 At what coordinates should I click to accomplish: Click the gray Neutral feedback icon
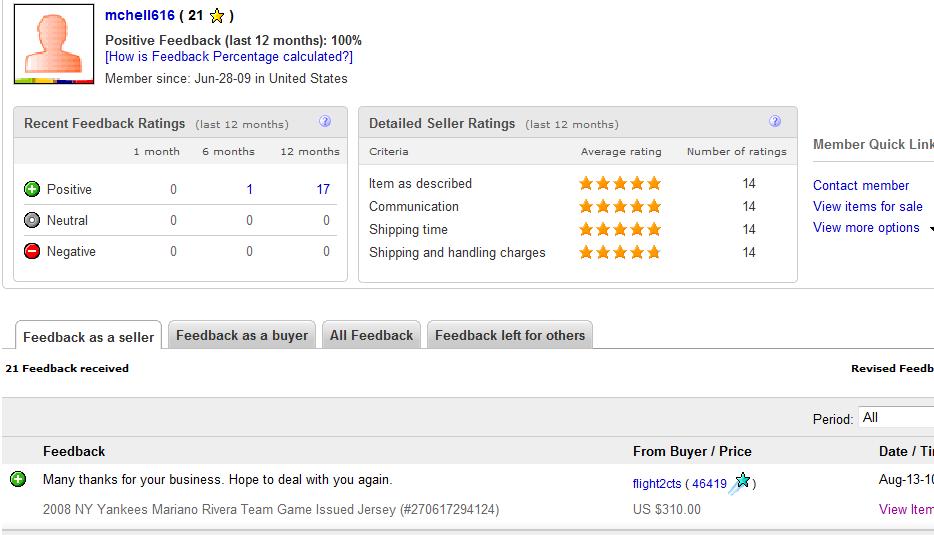(32, 220)
